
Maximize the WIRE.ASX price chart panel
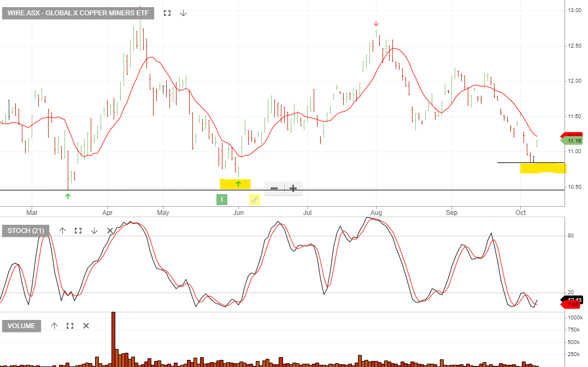click(x=167, y=13)
